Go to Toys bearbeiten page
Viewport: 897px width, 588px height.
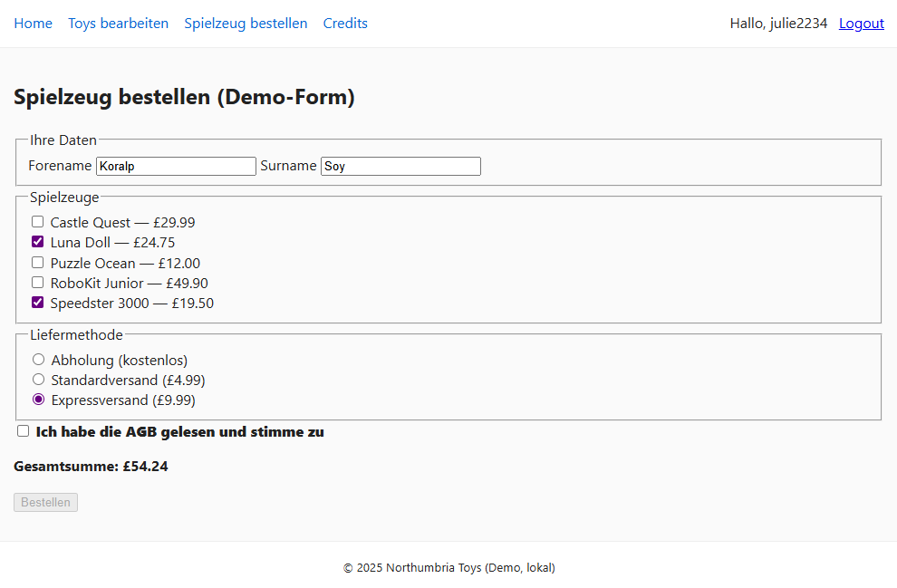118,24
